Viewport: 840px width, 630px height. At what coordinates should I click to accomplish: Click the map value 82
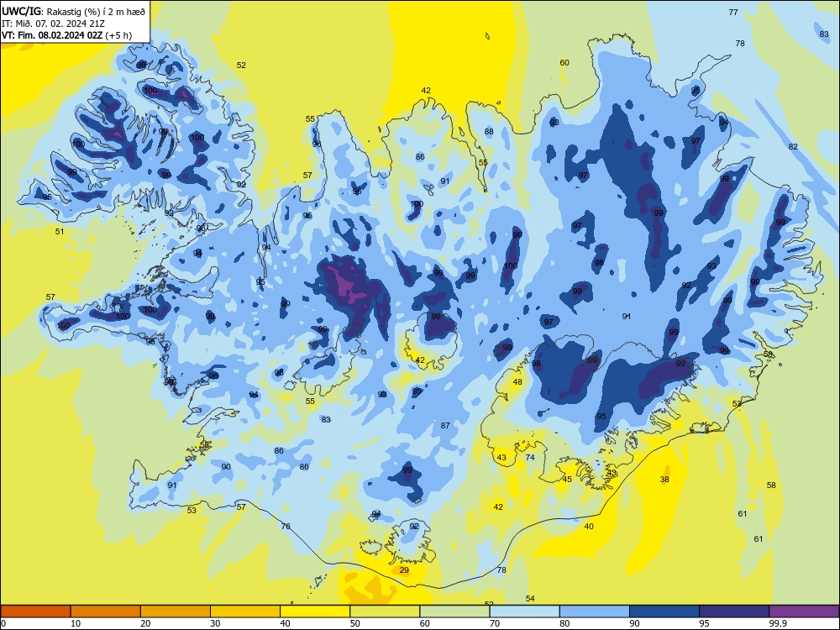click(x=794, y=147)
